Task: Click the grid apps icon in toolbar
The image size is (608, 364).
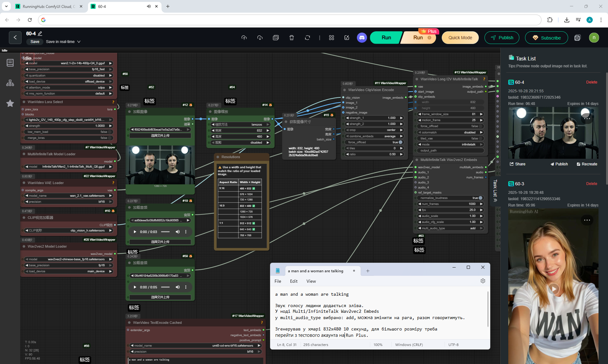Action: point(331,38)
